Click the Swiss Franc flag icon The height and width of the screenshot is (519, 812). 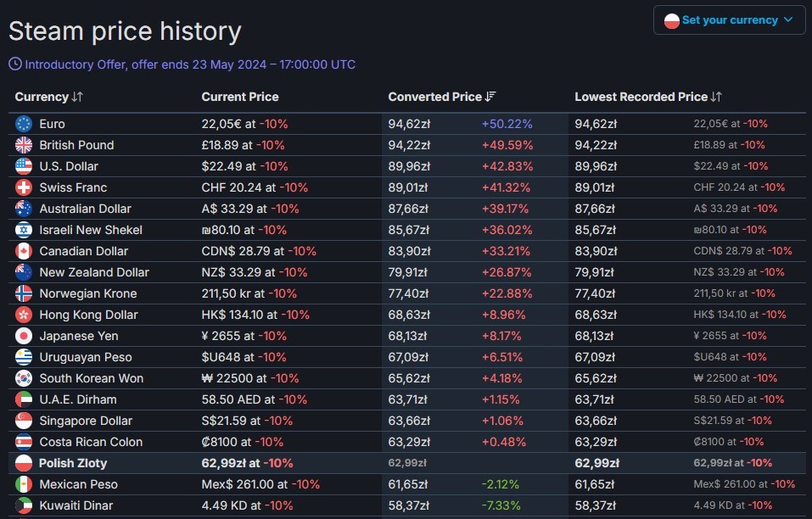click(23, 187)
